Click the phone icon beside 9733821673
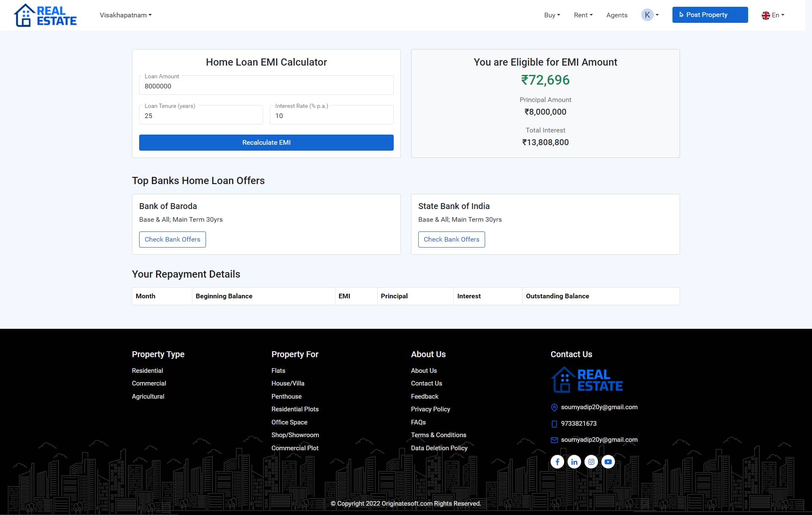 [554, 424]
